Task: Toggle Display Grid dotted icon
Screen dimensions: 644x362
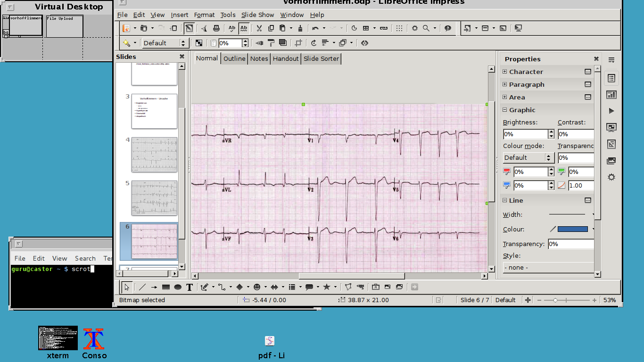Action: (399, 28)
